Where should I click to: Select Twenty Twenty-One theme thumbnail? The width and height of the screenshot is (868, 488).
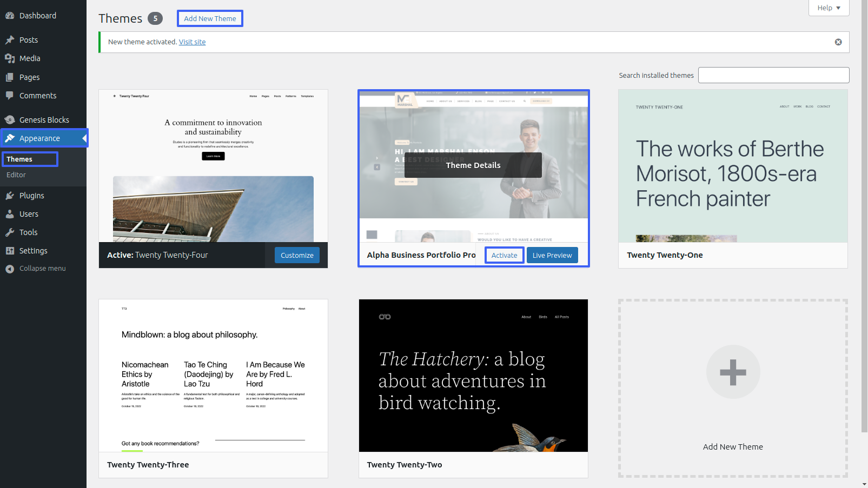[733, 166]
